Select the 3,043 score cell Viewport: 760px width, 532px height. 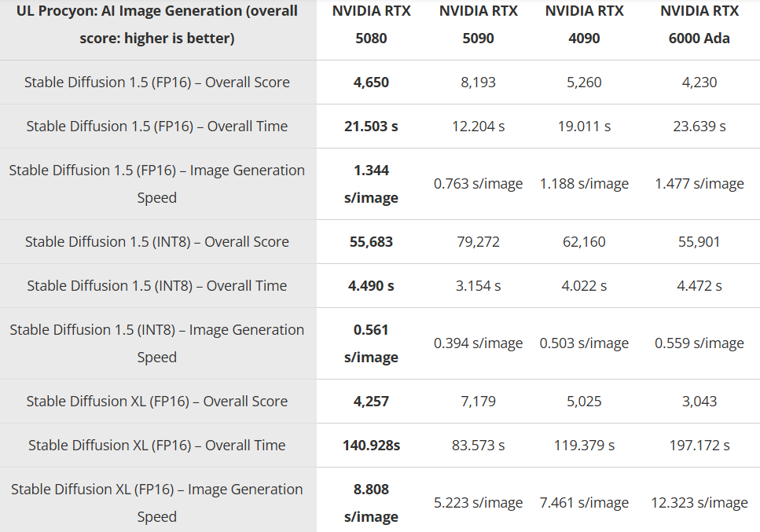[x=699, y=402]
